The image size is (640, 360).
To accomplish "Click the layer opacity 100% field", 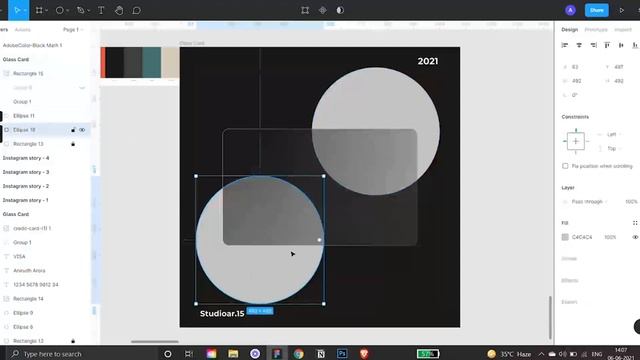I will click(x=631, y=202).
